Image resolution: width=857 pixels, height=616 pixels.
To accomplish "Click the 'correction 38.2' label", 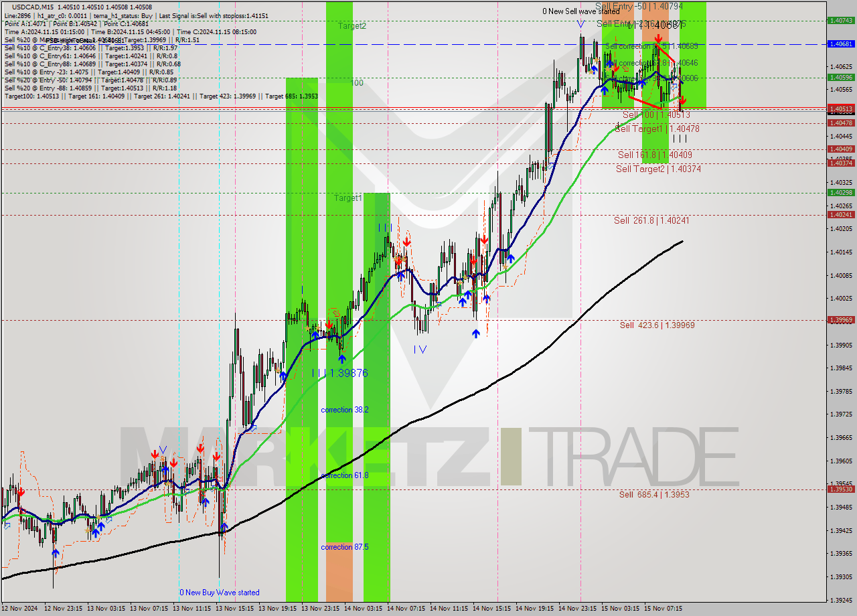I will [x=345, y=410].
